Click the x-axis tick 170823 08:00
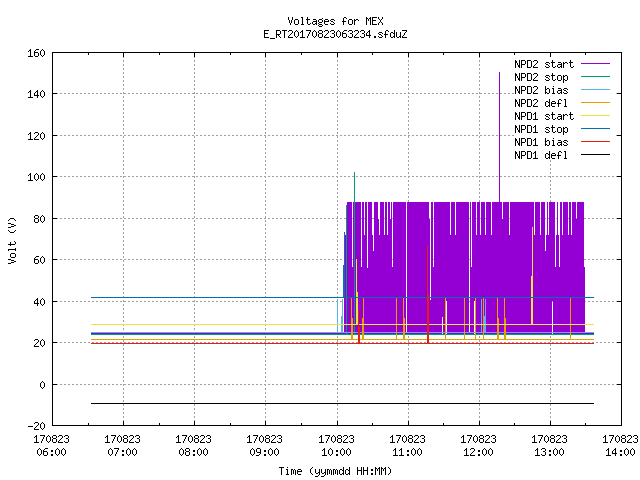The height and width of the screenshot is (480, 640). [193, 446]
